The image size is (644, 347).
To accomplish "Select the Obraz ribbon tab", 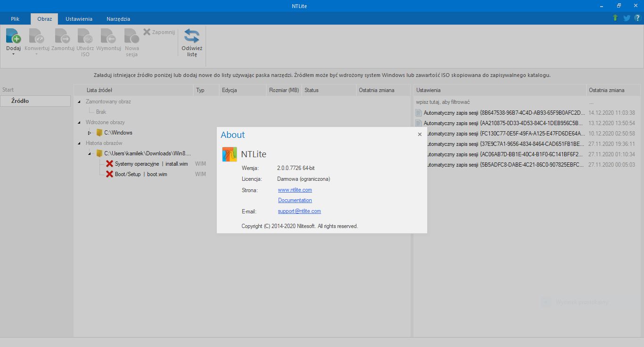I will click(45, 19).
